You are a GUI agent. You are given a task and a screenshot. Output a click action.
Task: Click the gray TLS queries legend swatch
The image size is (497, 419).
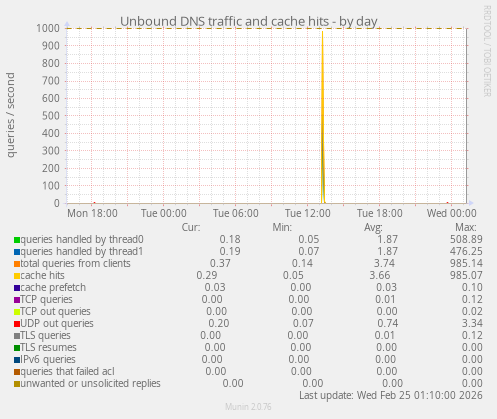pos(17,336)
